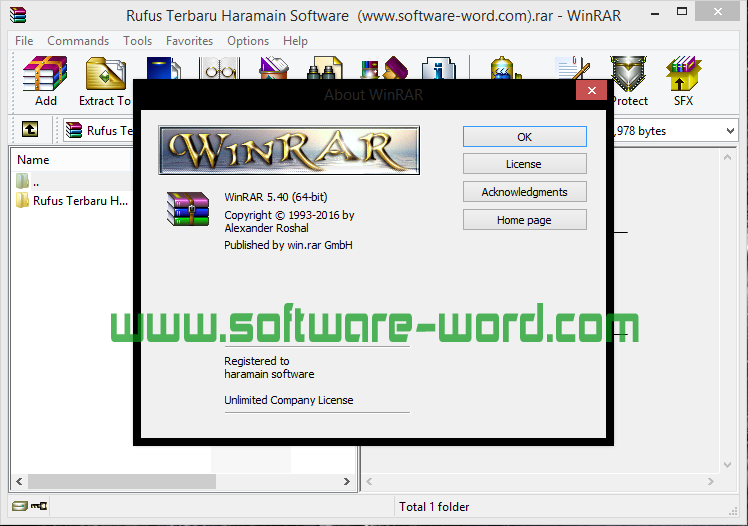This screenshot has height=526, width=748.
Task: Click the SFX toolbar icon
Action: tap(683, 74)
